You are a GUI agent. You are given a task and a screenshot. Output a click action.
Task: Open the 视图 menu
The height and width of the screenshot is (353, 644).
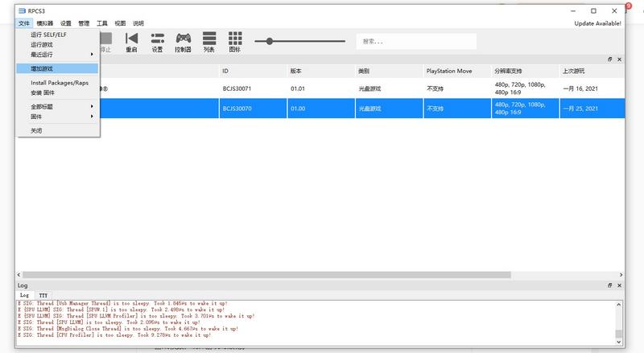tap(120, 23)
